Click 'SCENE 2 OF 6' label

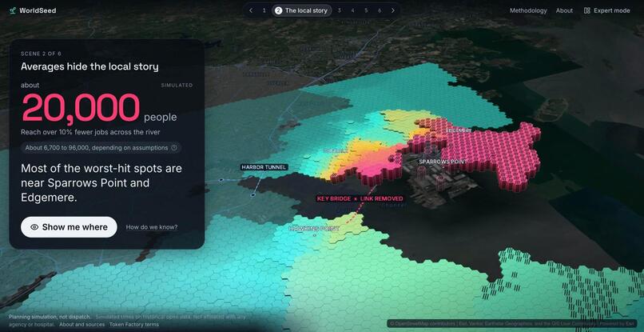click(x=41, y=54)
